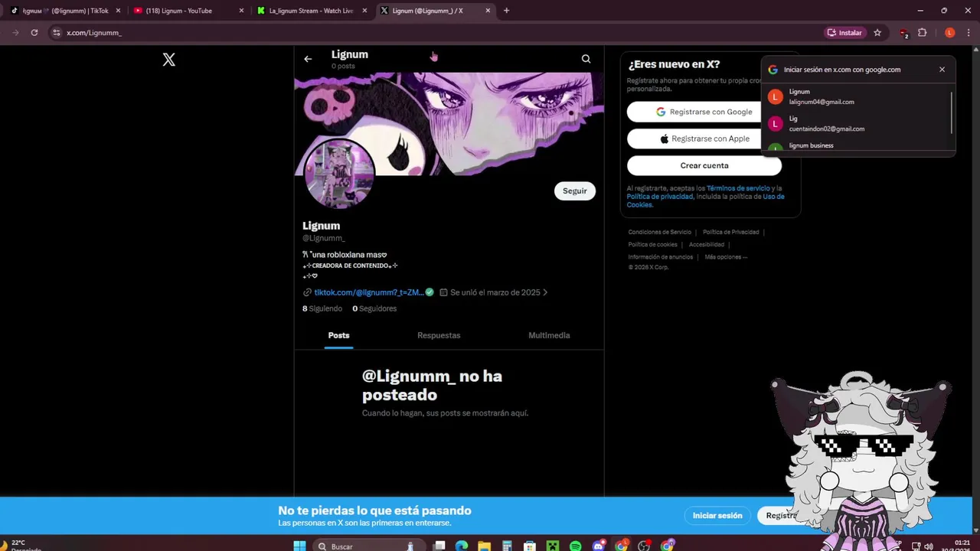Open Información de anuncios footer link
This screenshot has width=980, height=551.
tap(660, 257)
